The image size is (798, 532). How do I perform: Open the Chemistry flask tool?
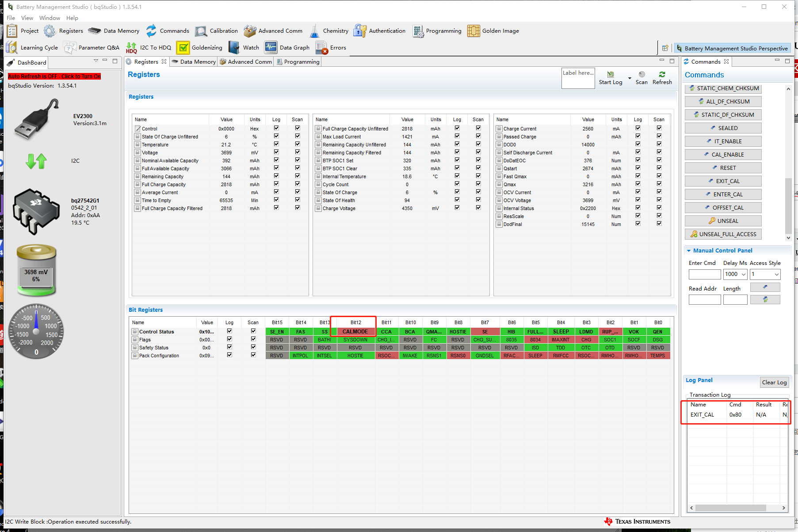point(314,31)
